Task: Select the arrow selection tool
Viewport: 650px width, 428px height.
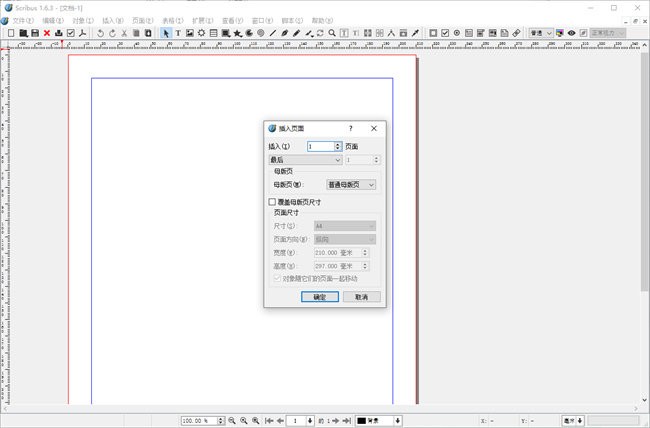Action: [x=166, y=33]
